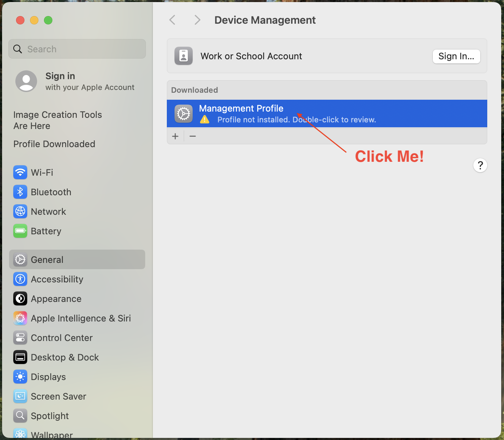
Task: Click the Spotlight magnifier icon
Action: pos(20,416)
